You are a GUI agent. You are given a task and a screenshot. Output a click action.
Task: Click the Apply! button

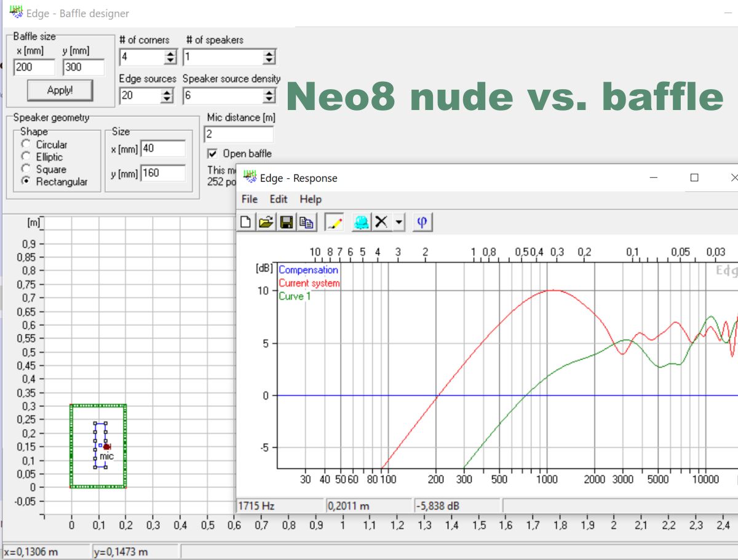click(x=60, y=90)
